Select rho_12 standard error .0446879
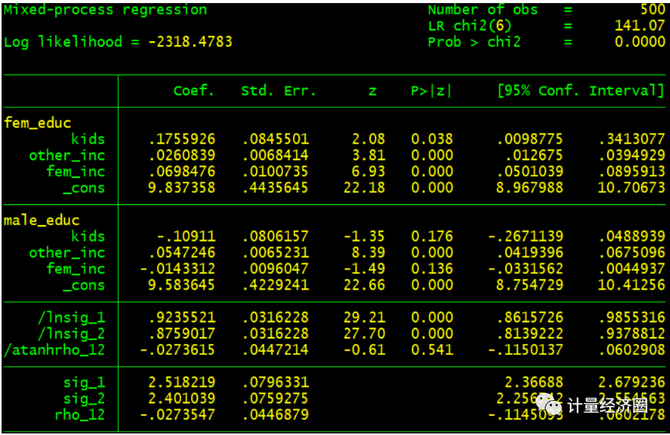 click(275, 414)
